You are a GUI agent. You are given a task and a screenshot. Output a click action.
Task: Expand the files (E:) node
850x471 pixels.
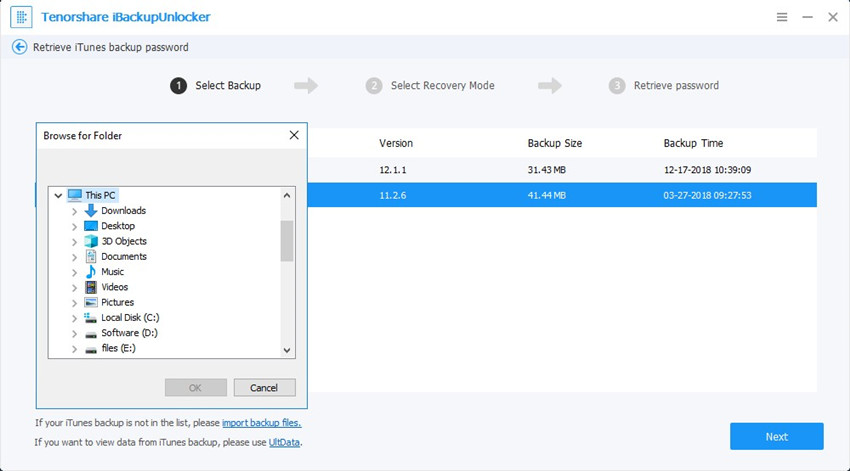tap(74, 349)
